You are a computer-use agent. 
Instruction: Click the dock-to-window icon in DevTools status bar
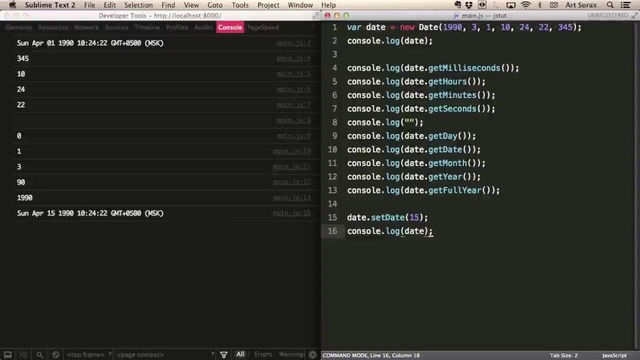(x=8, y=355)
